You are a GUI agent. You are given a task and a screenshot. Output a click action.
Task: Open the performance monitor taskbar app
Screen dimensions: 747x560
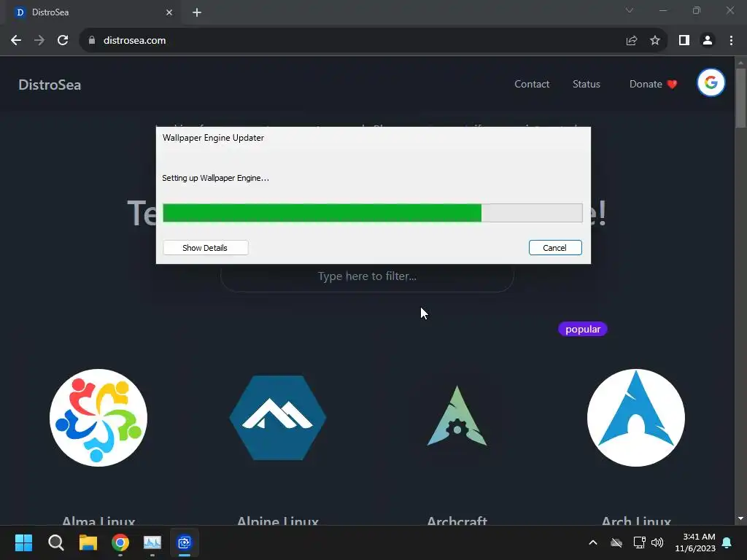[152, 542]
